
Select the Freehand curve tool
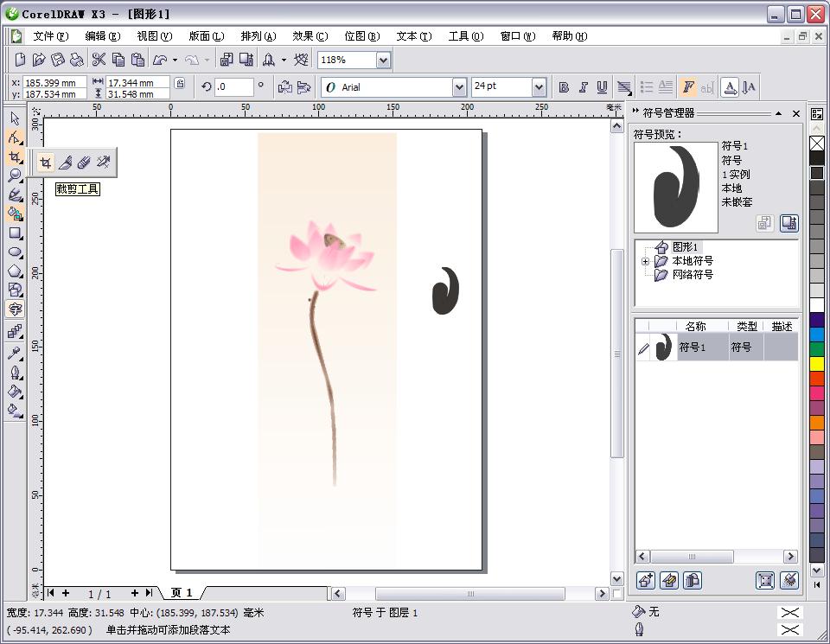[x=15, y=194]
